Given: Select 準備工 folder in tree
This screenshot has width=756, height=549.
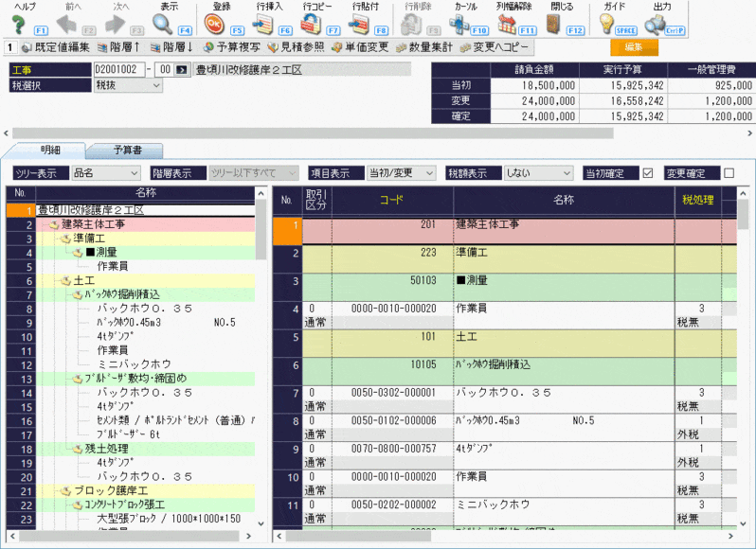Looking at the screenshot, I should click(x=89, y=239).
